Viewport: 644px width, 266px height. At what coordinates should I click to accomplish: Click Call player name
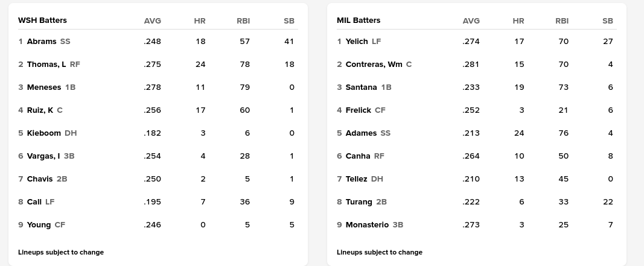click(34, 202)
